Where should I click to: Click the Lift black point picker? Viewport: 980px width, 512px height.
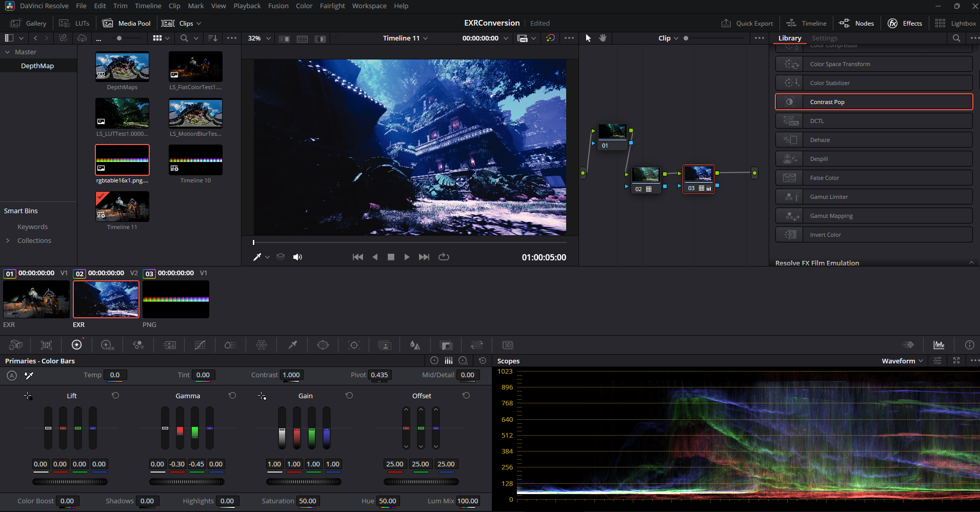tap(28, 396)
